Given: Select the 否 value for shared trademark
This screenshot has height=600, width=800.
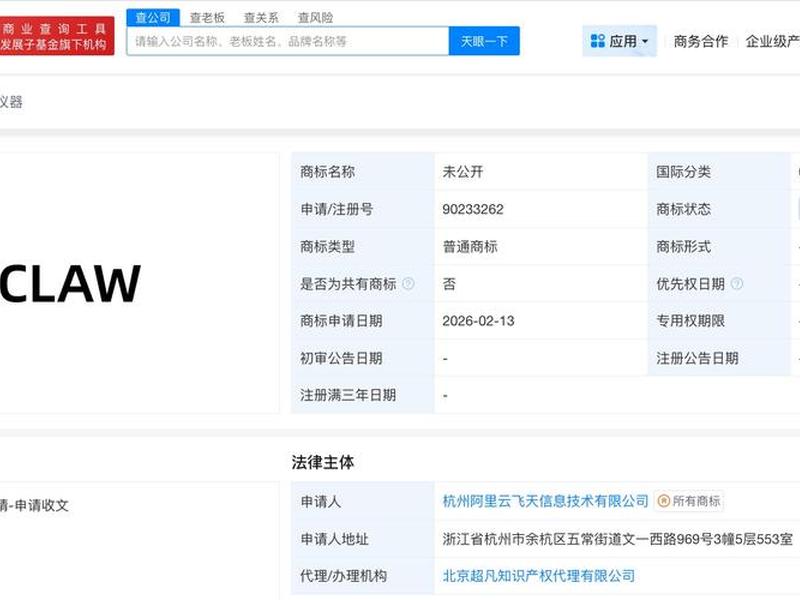Looking at the screenshot, I should pos(449,284).
